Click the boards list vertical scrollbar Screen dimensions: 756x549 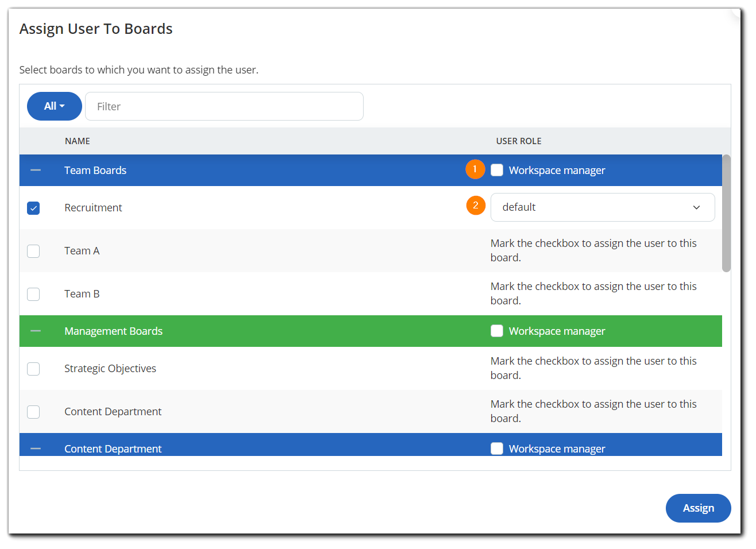click(x=726, y=213)
